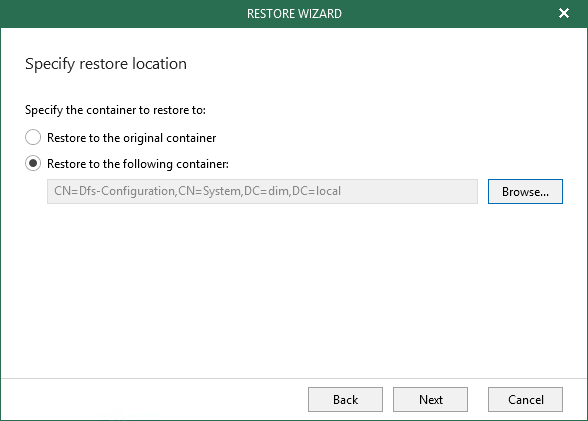The image size is (588, 421).
Task: Click the 'Restore to the following container:' label text
Action: (x=138, y=164)
